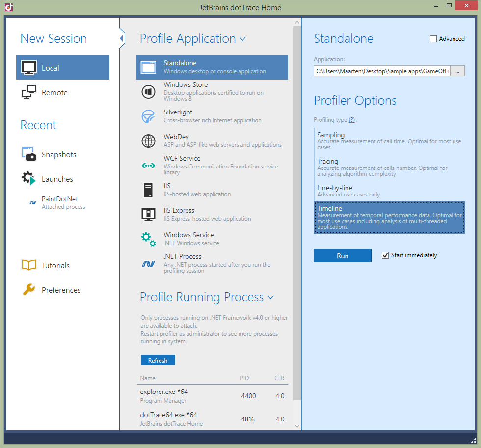
Task: Choose Tracing profiling type
Action: 389,168
